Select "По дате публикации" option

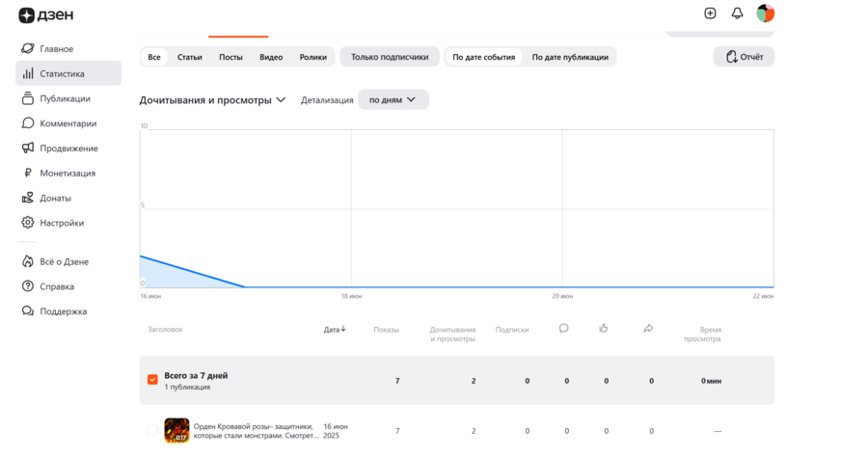570,57
